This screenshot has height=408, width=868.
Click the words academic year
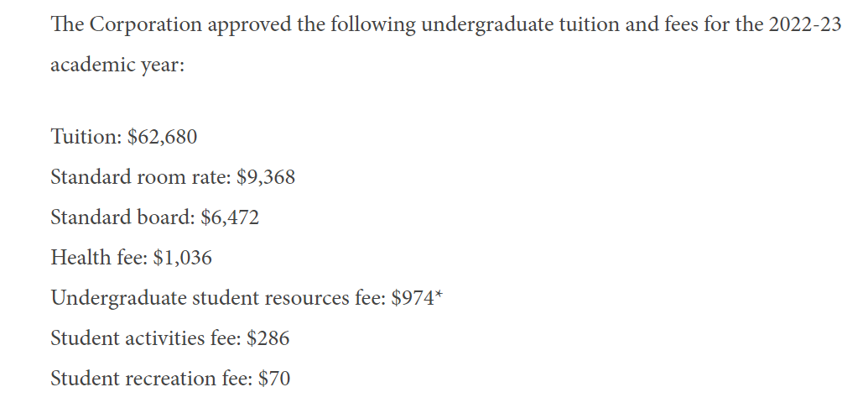click(x=117, y=65)
